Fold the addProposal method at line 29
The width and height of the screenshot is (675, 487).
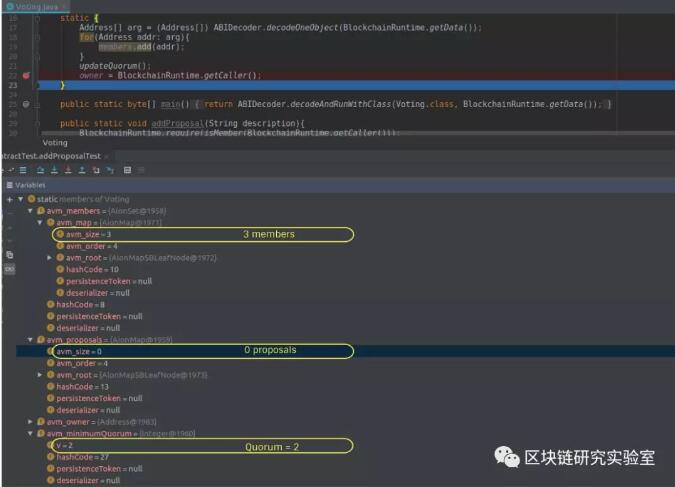(37, 124)
